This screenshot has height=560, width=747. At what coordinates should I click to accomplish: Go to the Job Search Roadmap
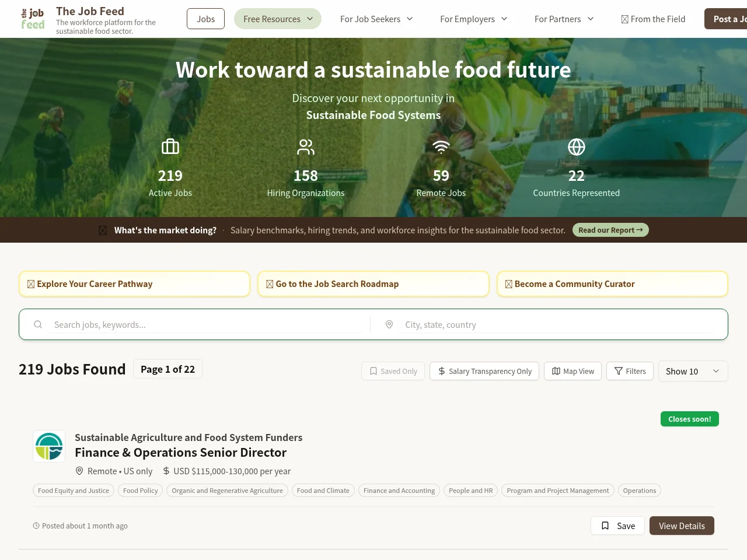pos(373,284)
